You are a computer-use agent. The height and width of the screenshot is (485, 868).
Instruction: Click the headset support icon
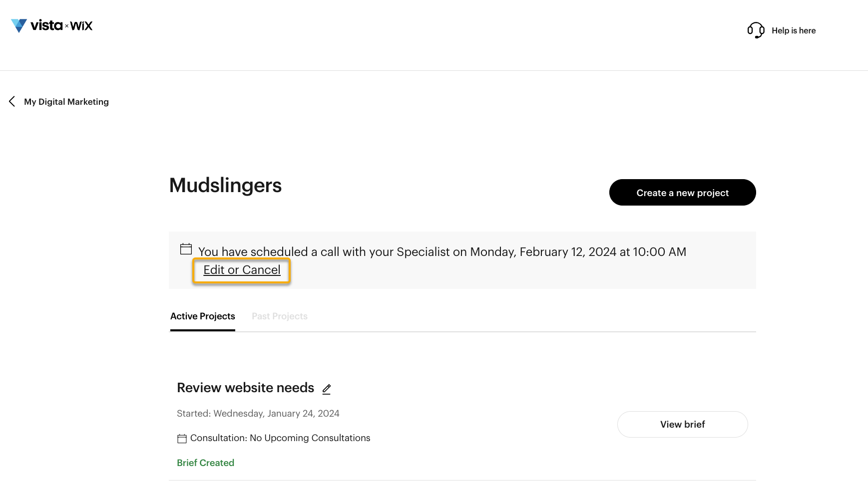click(756, 30)
